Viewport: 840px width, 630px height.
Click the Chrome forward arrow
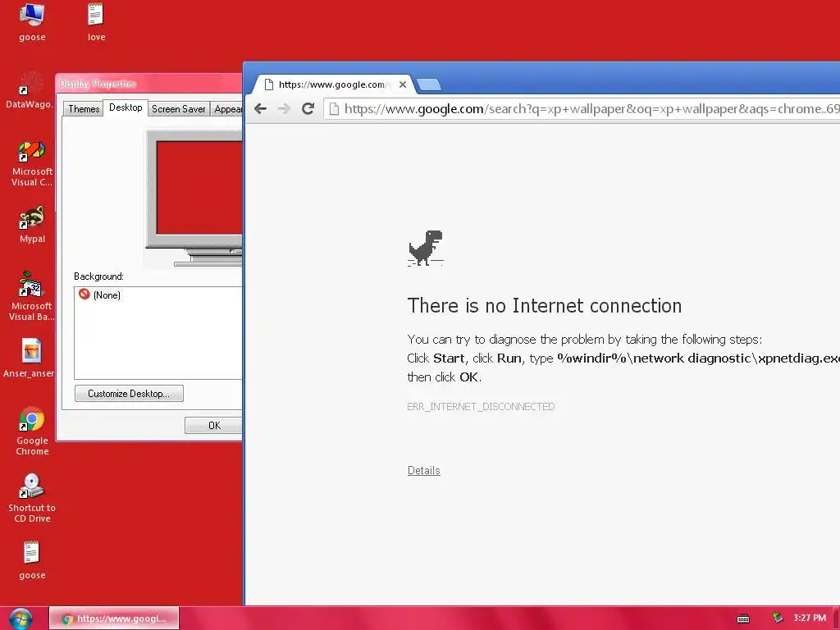point(284,109)
